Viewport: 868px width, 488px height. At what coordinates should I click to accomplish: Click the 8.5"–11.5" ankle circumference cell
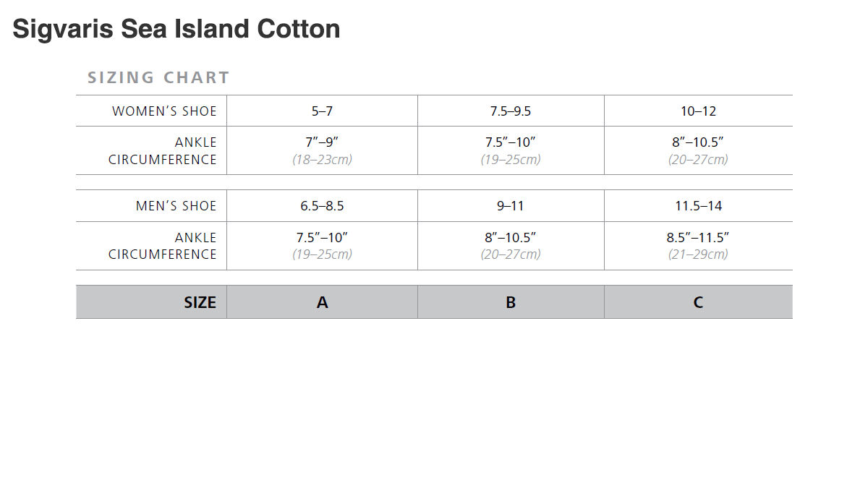click(x=698, y=237)
